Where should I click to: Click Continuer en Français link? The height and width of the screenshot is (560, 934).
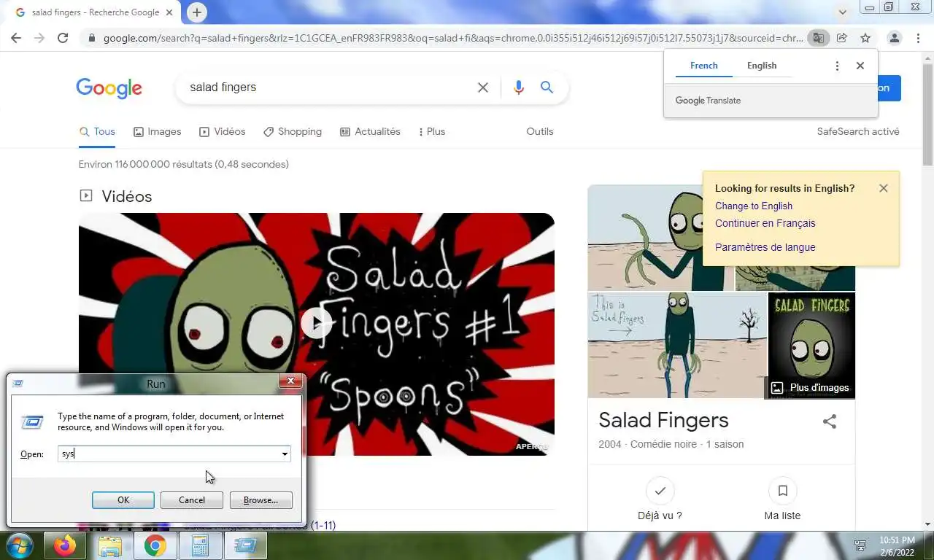765,223
